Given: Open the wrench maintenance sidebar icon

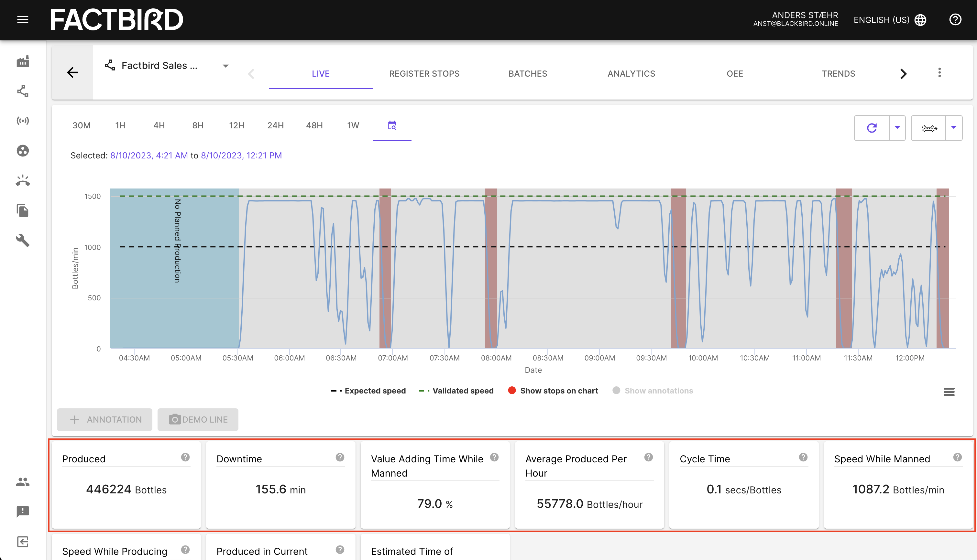Looking at the screenshot, I should [23, 240].
